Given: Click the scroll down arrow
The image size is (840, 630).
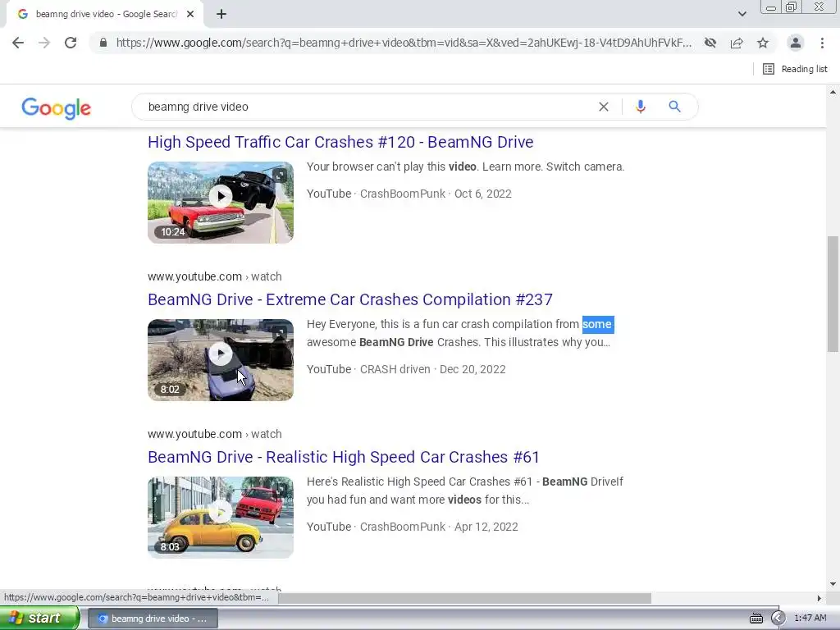Looking at the screenshot, I should pyautogui.click(x=833, y=584).
